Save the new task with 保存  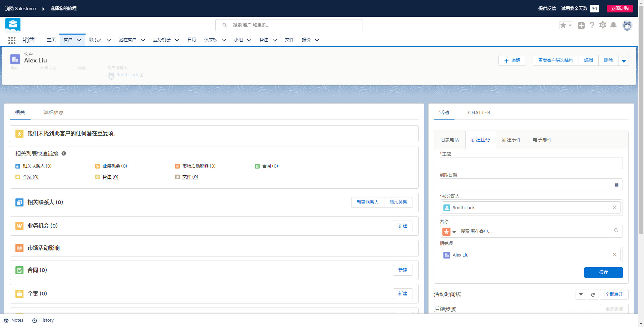pos(603,273)
